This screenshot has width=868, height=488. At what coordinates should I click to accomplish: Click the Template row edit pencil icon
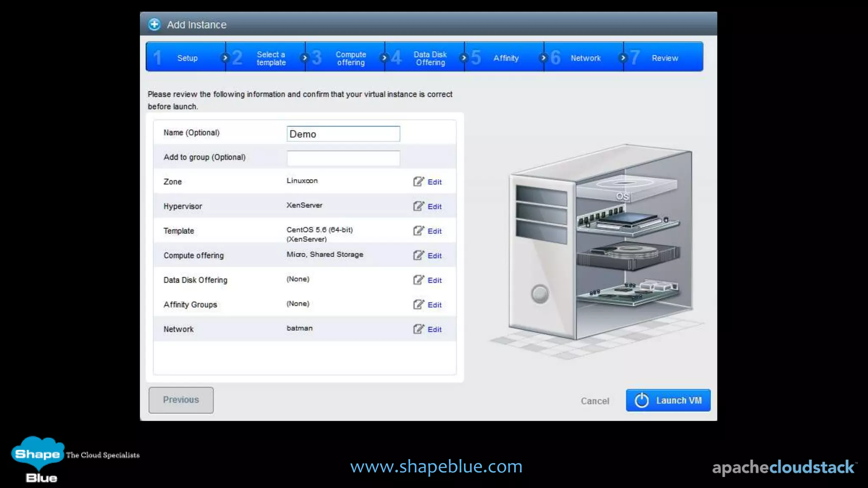(418, 230)
